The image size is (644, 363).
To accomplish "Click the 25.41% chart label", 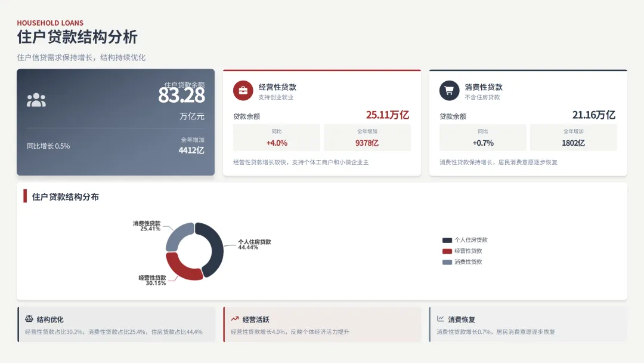I will 150,229.
